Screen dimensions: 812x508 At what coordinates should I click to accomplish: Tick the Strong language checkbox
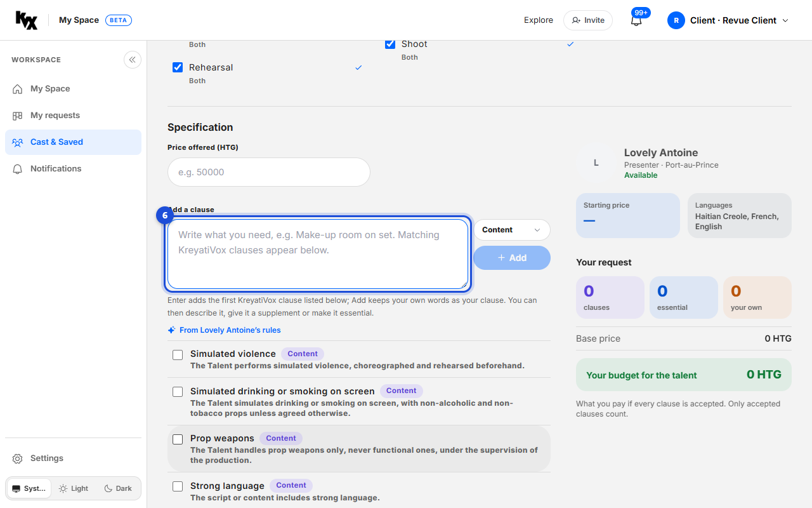[x=178, y=487]
